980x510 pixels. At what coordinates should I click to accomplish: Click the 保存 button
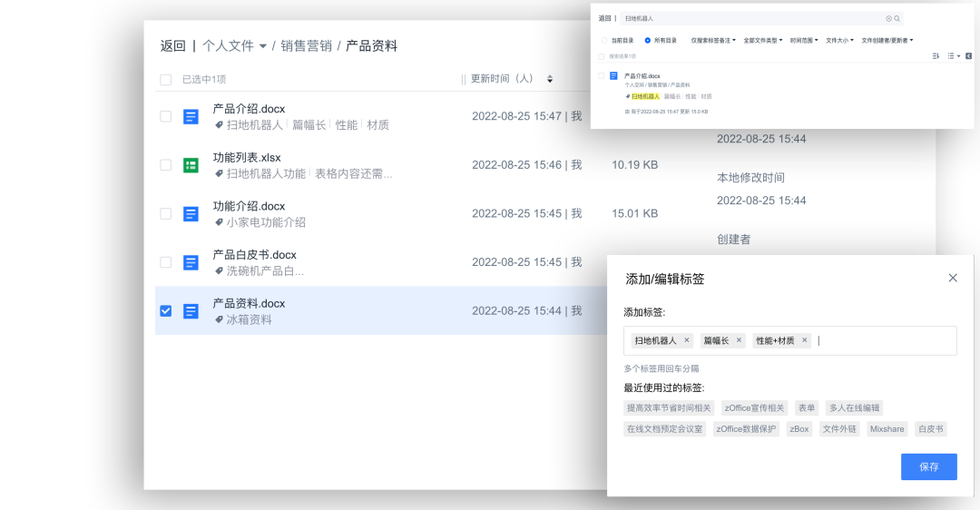point(929,466)
